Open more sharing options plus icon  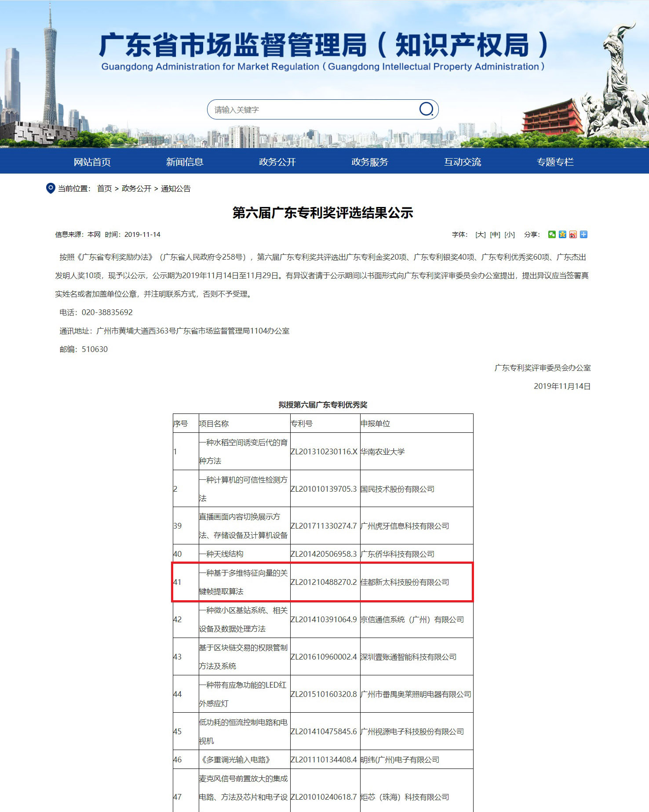(583, 234)
